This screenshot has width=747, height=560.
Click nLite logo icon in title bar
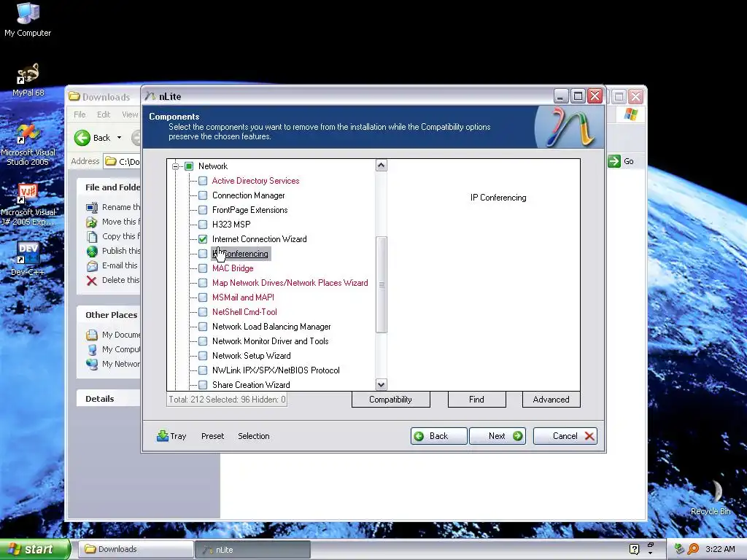coord(150,96)
